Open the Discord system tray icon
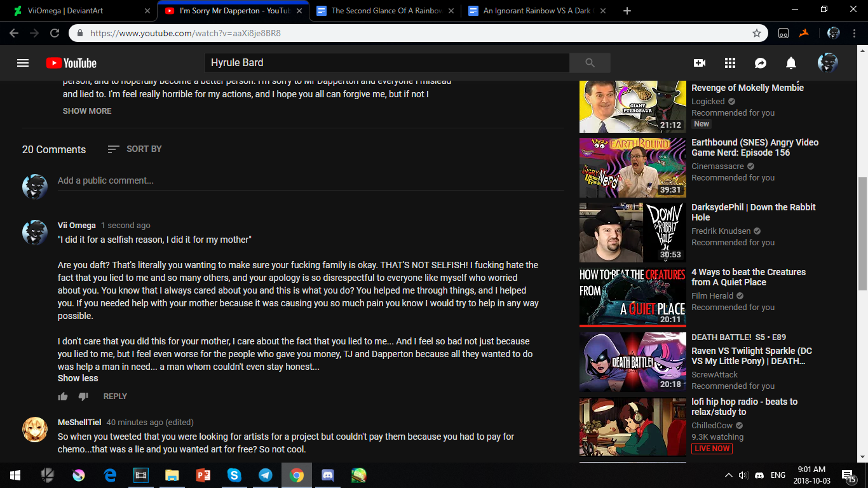868x488 pixels. 759,475
